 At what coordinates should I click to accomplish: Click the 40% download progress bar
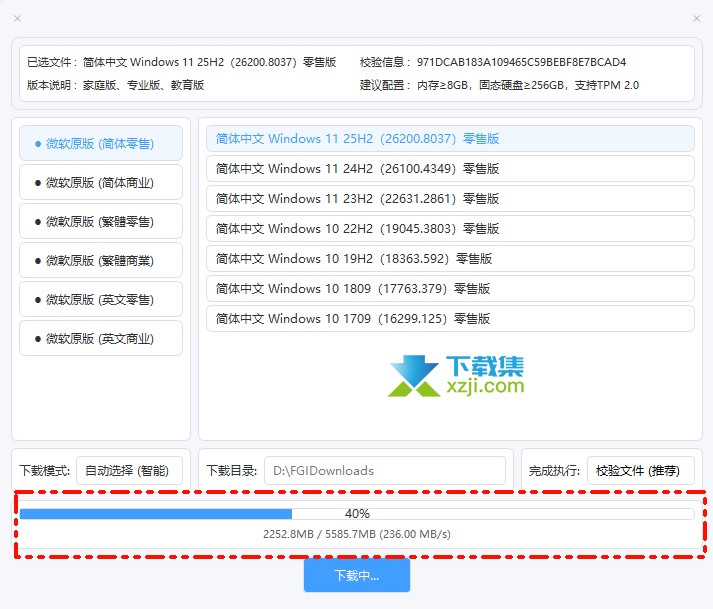pyautogui.click(x=357, y=514)
